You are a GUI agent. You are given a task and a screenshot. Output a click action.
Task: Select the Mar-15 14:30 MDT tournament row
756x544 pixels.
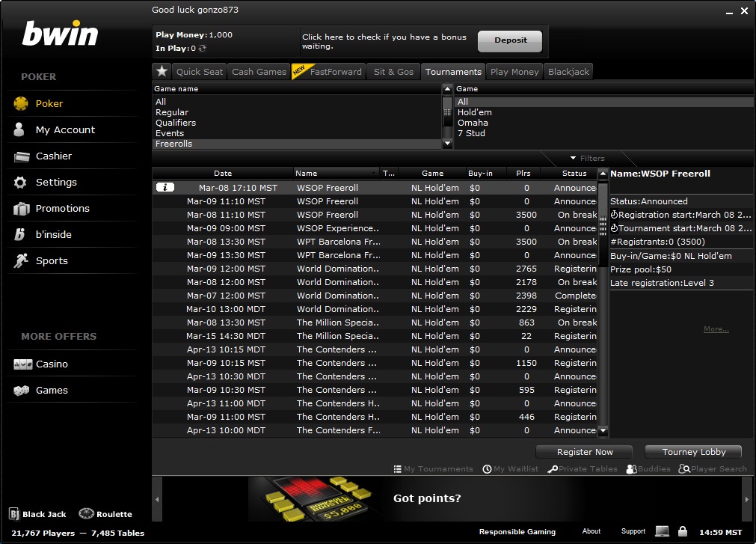(375, 336)
